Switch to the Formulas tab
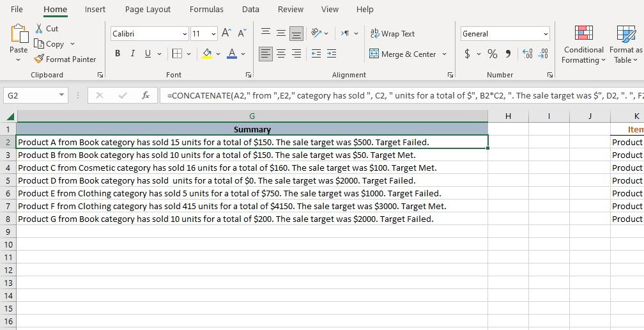The image size is (644, 330). point(206,9)
